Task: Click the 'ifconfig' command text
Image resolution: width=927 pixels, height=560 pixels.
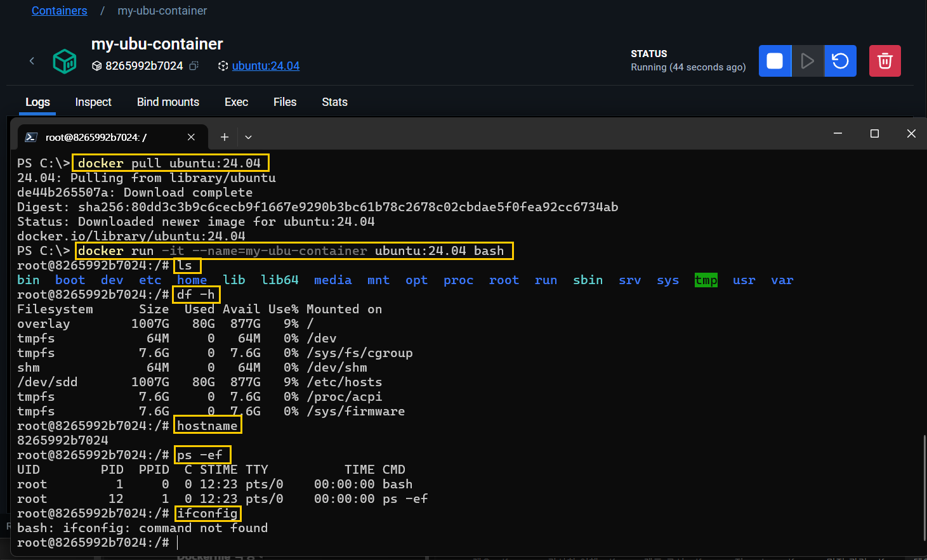Action: point(207,513)
